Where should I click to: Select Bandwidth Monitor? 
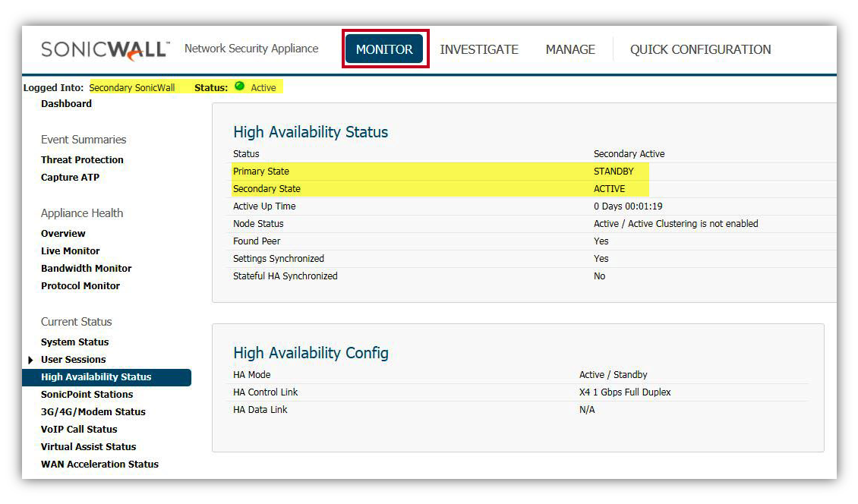click(86, 269)
